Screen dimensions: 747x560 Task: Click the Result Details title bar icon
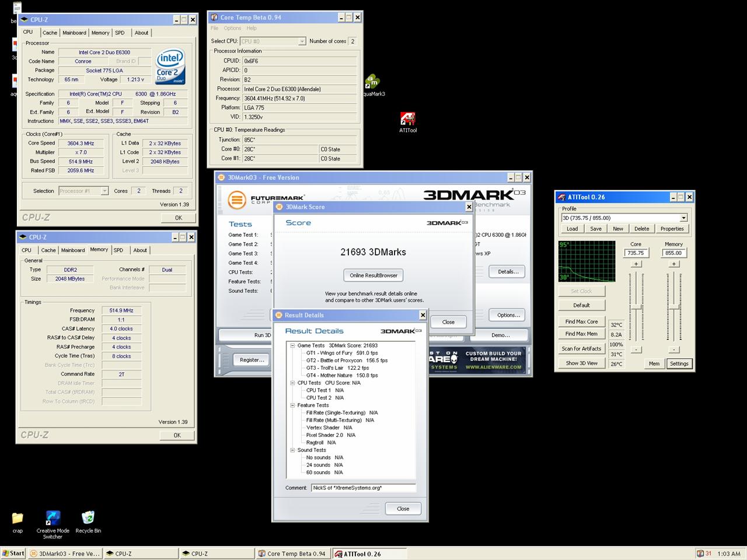pyautogui.click(x=278, y=315)
